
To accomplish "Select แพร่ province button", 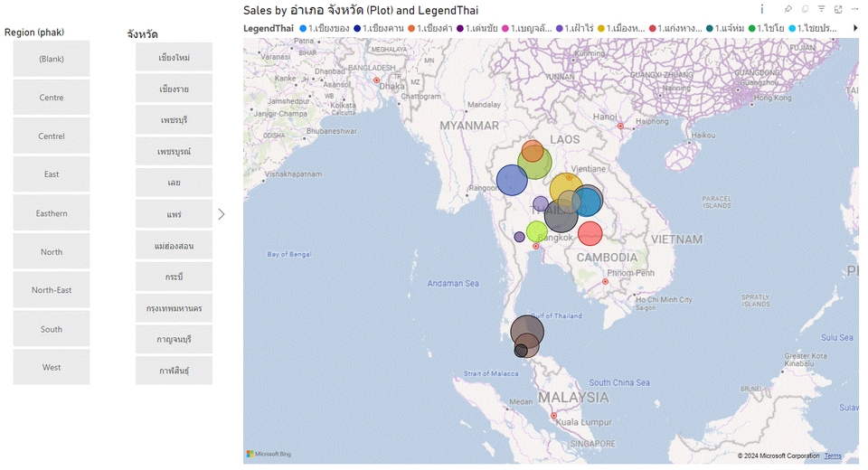I will tap(174, 214).
